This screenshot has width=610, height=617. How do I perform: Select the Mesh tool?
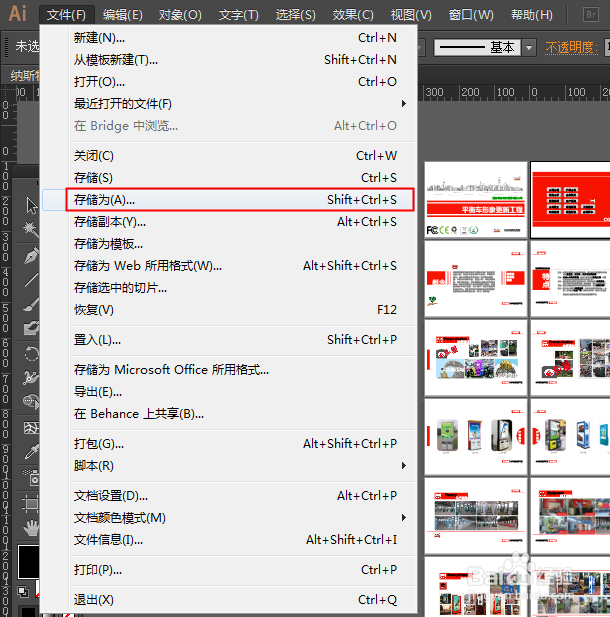tap(31, 428)
